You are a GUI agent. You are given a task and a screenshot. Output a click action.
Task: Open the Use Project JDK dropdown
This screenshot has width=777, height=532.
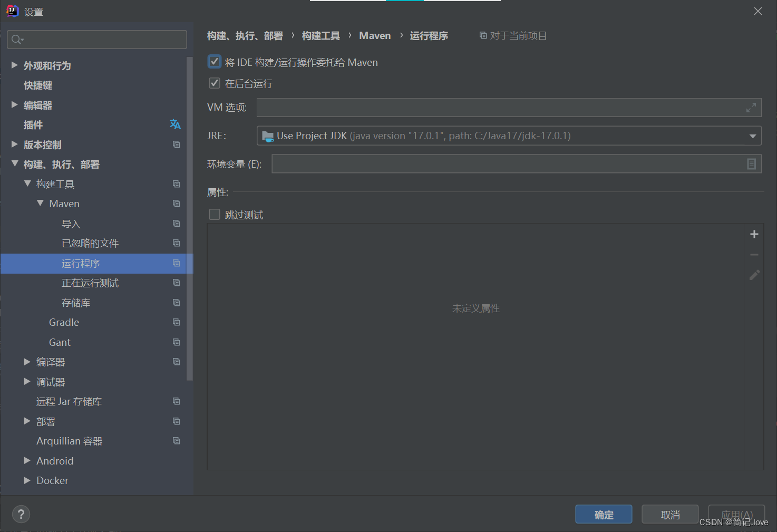[x=753, y=136]
